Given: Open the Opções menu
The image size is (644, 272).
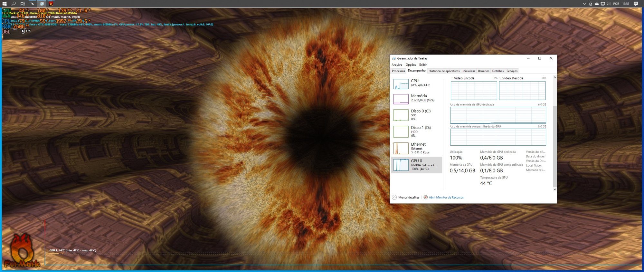Looking at the screenshot, I should [x=411, y=65].
